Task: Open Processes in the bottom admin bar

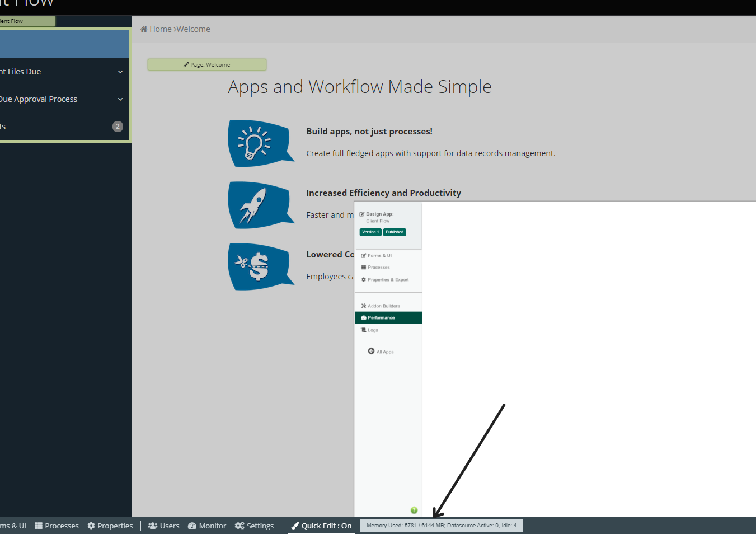Action: pyautogui.click(x=57, y=526)
